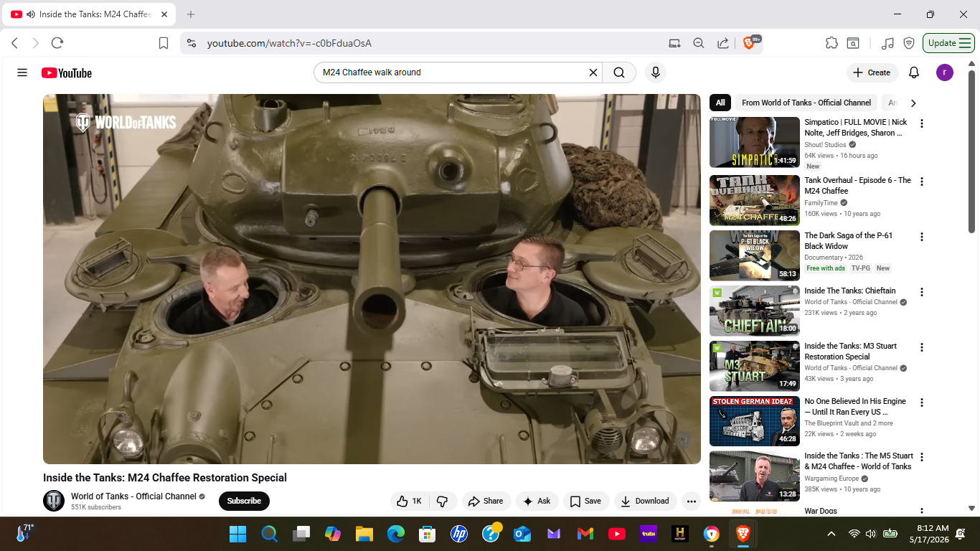Open the Simpatico movie thumbnail
This screenshot has height=551, width=980.
click(x=755, y=142)
